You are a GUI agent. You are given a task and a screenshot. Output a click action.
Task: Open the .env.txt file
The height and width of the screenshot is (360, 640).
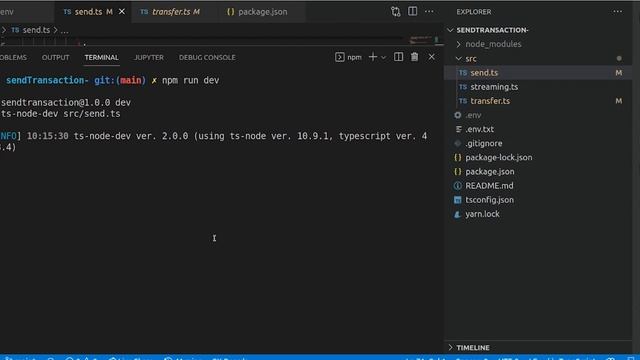[538, 129]
